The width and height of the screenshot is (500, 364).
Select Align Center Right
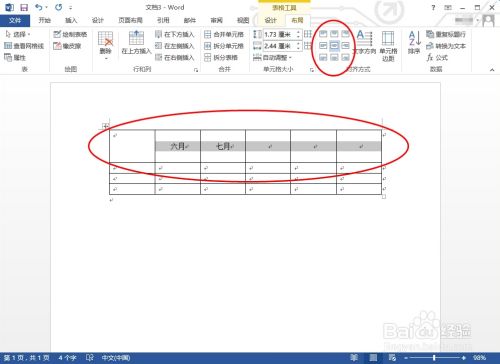346,46
